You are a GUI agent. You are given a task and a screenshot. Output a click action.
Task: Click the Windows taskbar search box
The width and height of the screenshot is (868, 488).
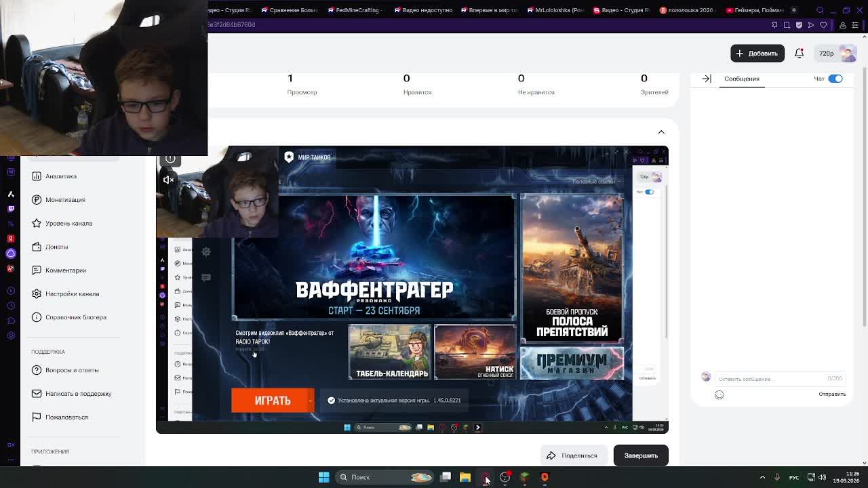[x=384, y=477]
